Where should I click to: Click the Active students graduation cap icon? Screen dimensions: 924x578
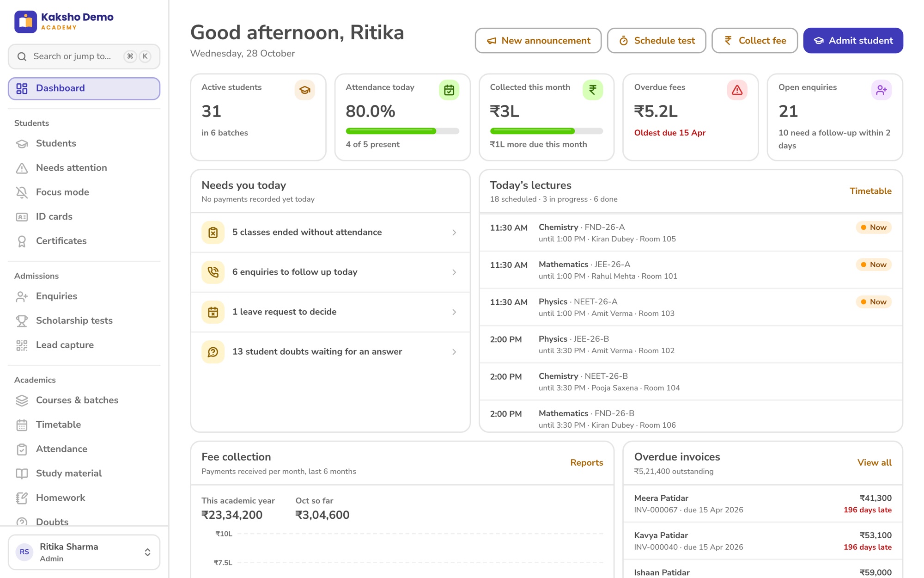point(304,90)
